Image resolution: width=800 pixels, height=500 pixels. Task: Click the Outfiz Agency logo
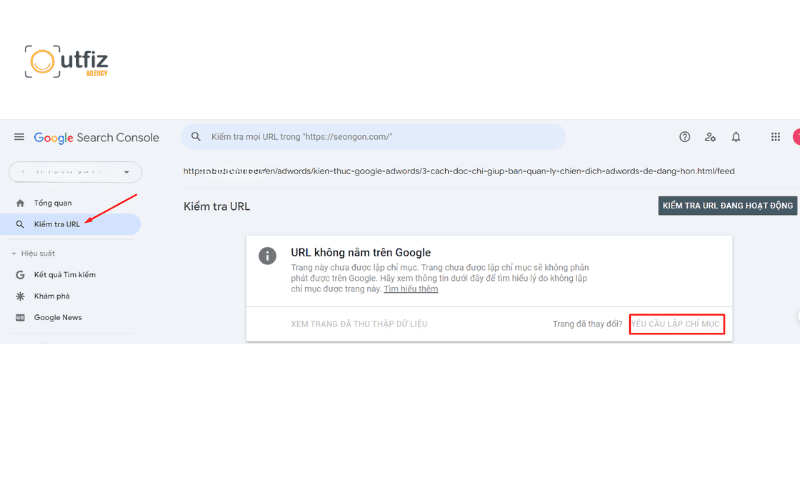tap(66, 61)
